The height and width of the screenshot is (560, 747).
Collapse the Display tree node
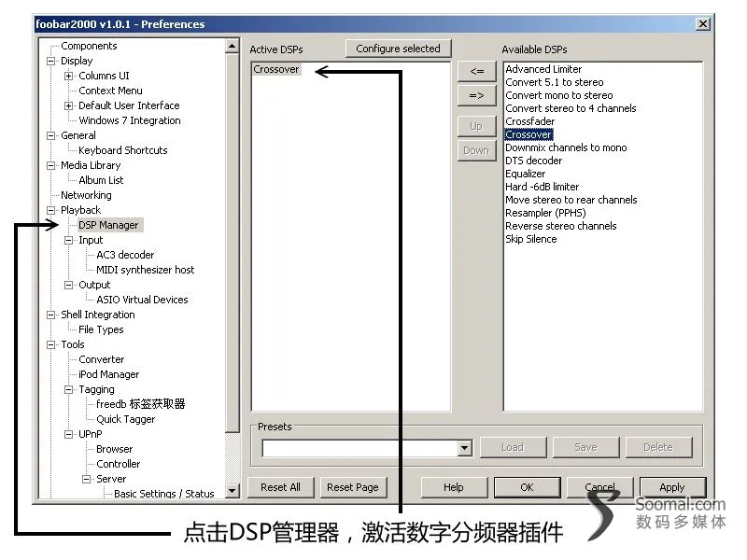(x=51, y=61)
